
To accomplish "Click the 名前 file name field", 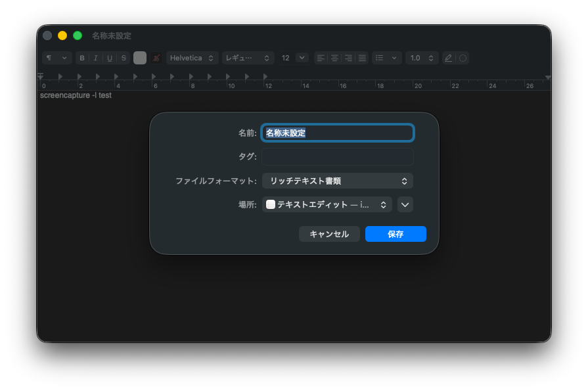I will (338, 133).
